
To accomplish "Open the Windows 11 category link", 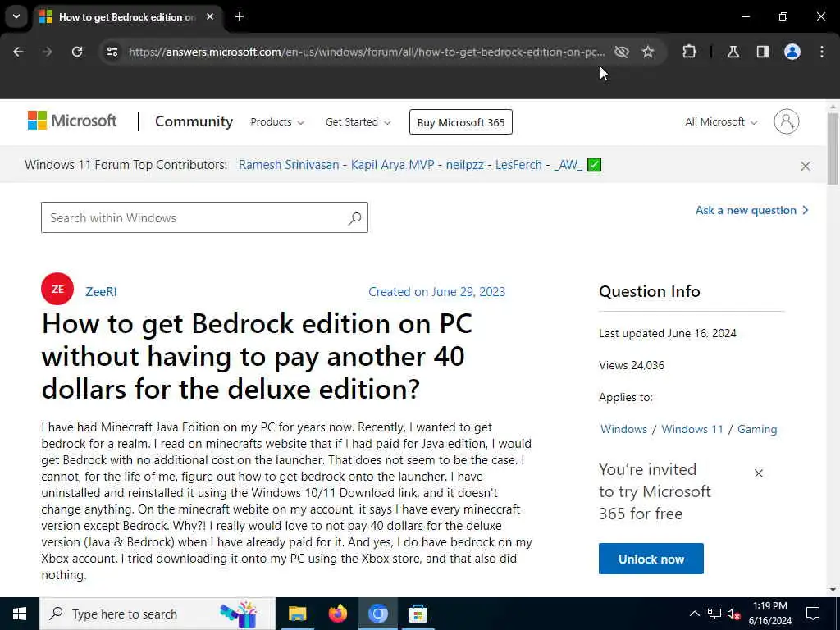I will tap(692, 429).
